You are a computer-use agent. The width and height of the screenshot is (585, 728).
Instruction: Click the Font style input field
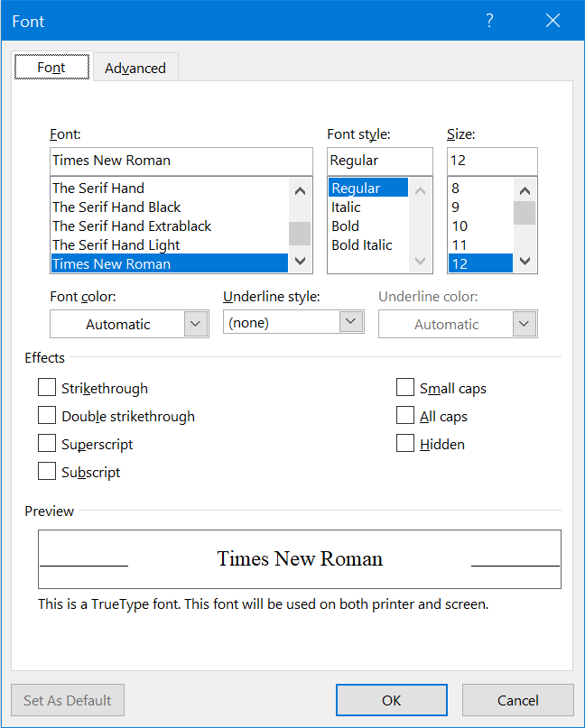click(380, 161)
